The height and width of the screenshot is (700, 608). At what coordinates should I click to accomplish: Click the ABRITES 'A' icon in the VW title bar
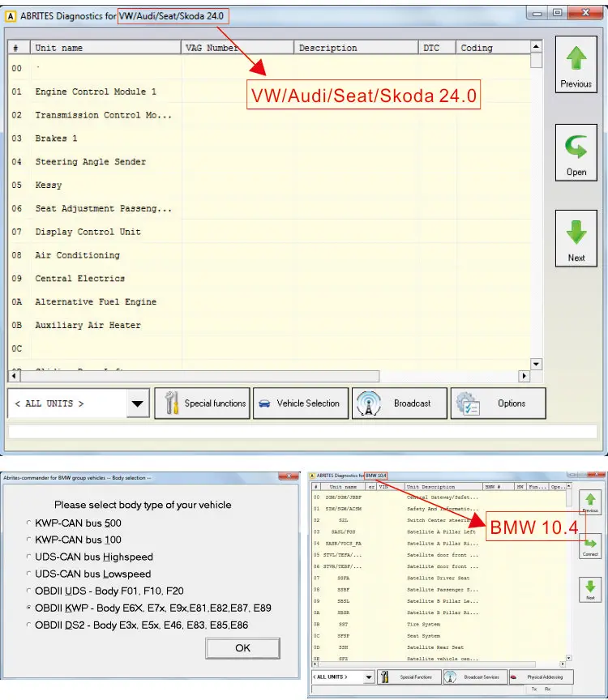pos(11,16)
